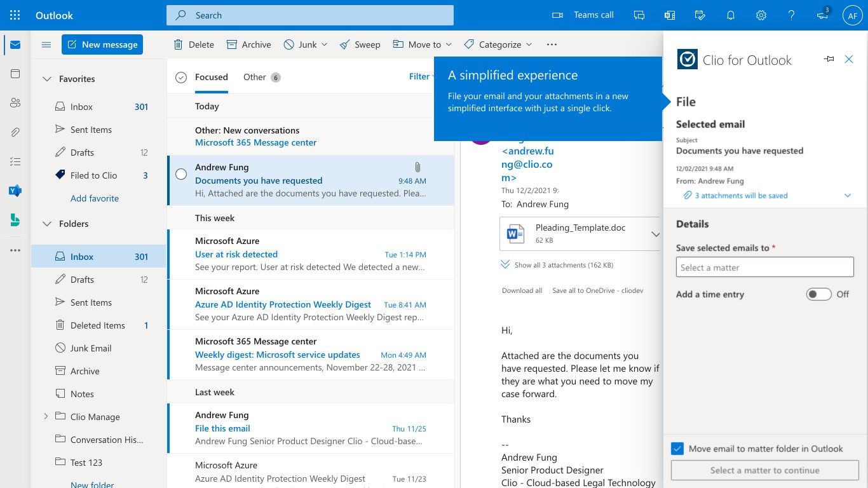868x488 pixels.
Task: Open the Yammer app icon
Action: click(15, 191)
